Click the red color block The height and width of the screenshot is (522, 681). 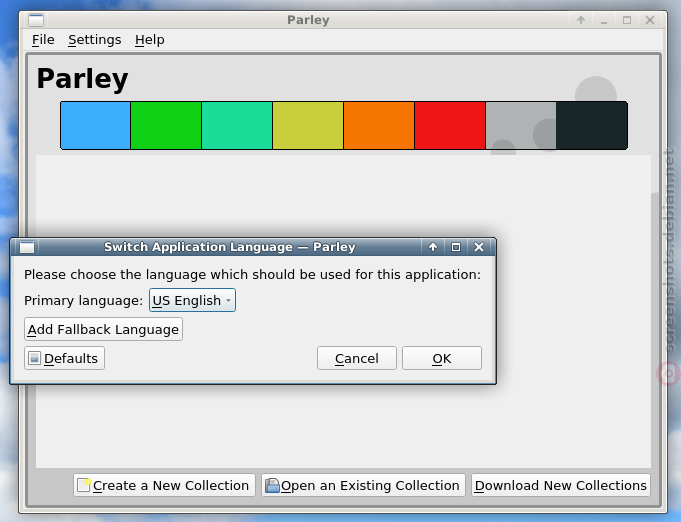(450, 126)
